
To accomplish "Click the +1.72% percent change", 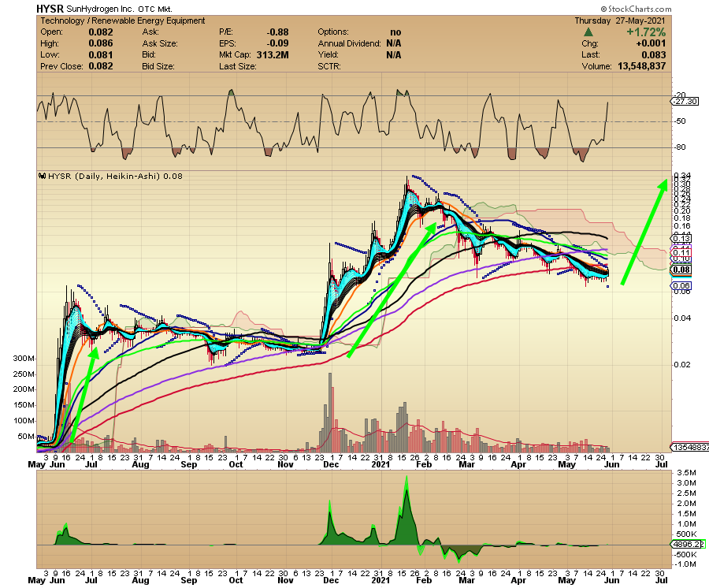I will [x=646, y=32].
